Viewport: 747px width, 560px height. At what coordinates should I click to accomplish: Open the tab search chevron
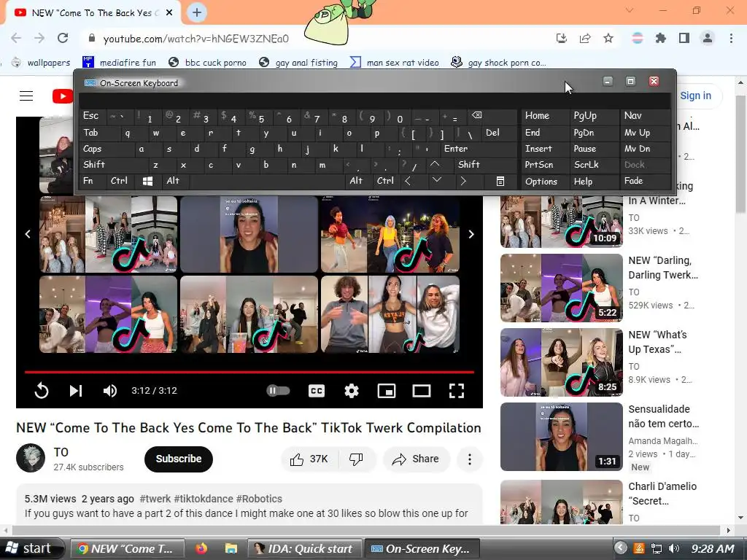click(630, 10)
